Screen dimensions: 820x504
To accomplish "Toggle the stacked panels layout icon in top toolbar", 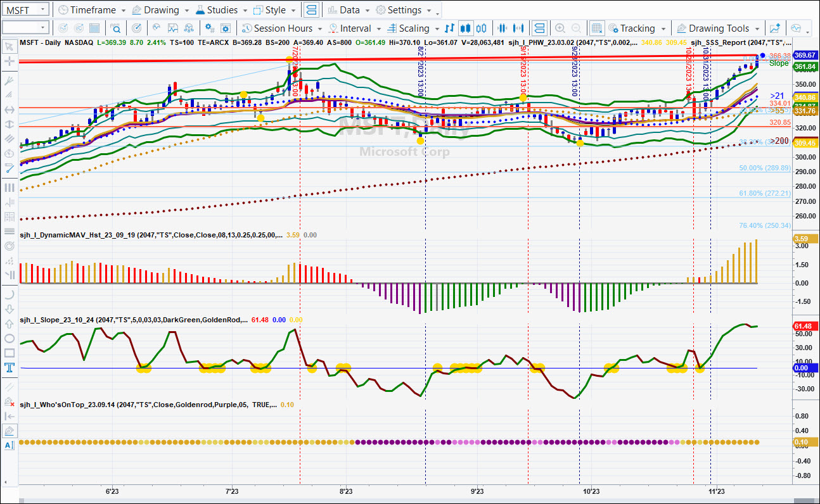I will 311,10.
